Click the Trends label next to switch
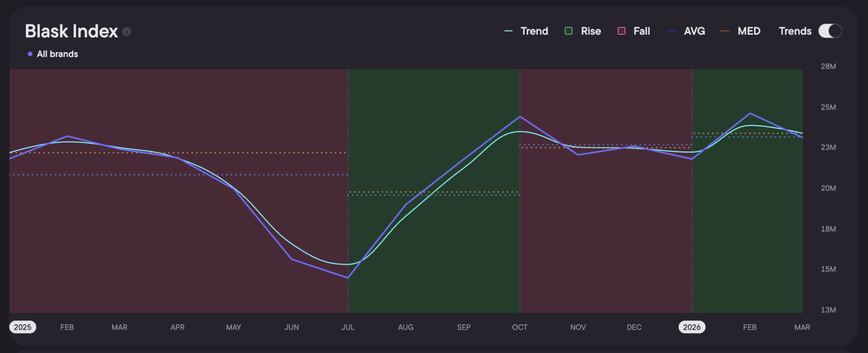The width and height of the screenshot is (868, 353). click(795, 31)
